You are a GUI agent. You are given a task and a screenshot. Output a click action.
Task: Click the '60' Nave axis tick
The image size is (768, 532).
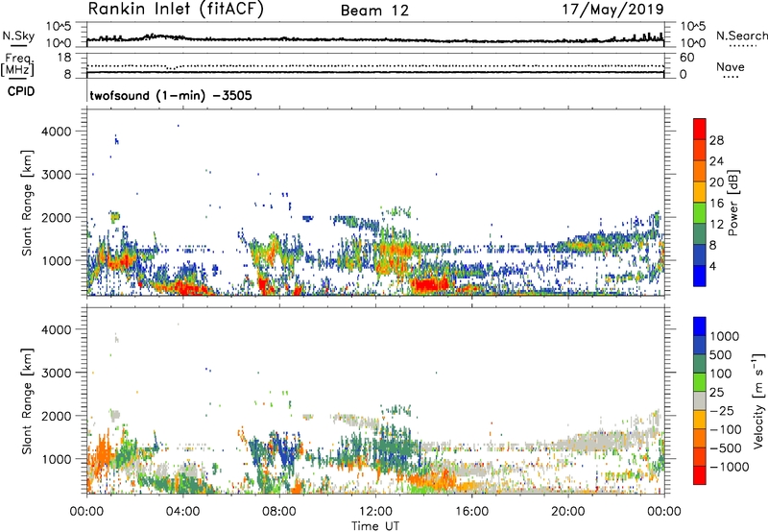point(686,58)
